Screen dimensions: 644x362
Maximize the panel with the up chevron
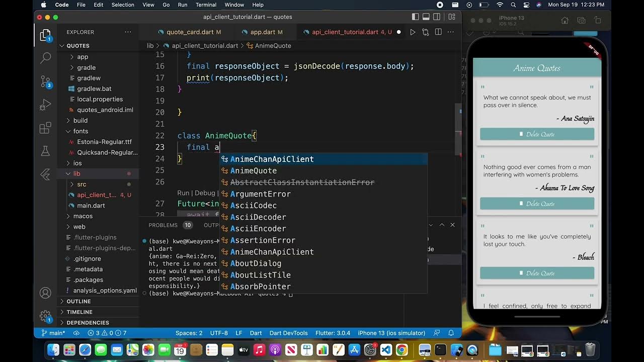coord(442,225)
